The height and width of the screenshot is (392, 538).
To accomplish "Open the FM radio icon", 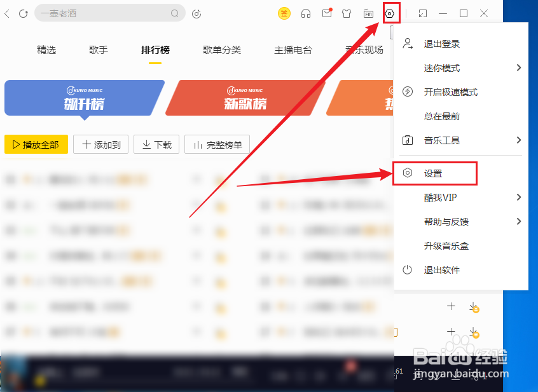I will coord(368,13).
